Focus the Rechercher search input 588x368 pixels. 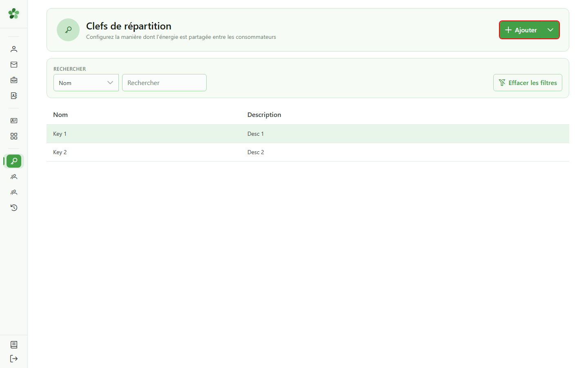coord(164,83)
